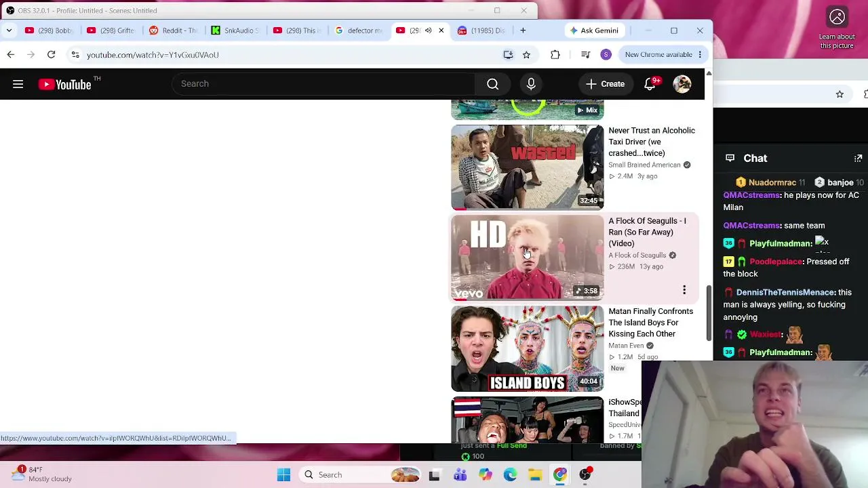Bookmark this tab with the star icon
This screenshot has width=868, height=488.
pos(526,55)
